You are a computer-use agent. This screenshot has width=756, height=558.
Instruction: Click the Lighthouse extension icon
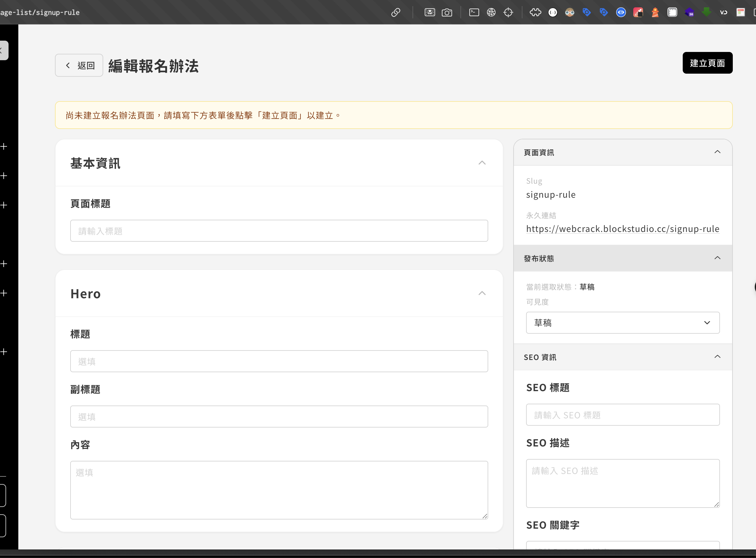(x=655, y=13)
